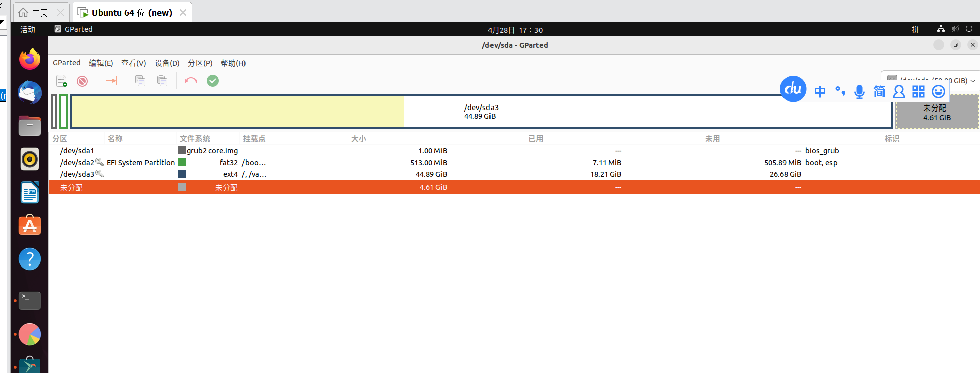Screen dimensions: 980x373
Task: Click EFI System Partition name cell
Action: (x=140, y=163)
